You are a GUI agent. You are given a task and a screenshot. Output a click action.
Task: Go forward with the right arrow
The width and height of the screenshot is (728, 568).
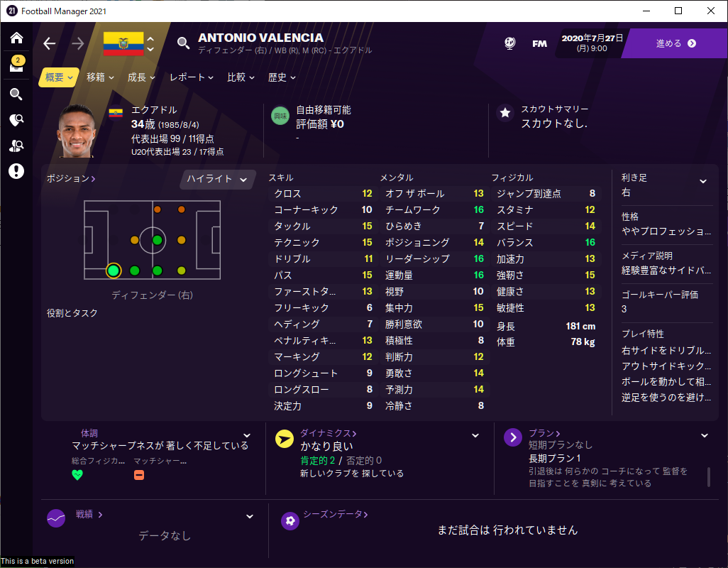[78, 43]
